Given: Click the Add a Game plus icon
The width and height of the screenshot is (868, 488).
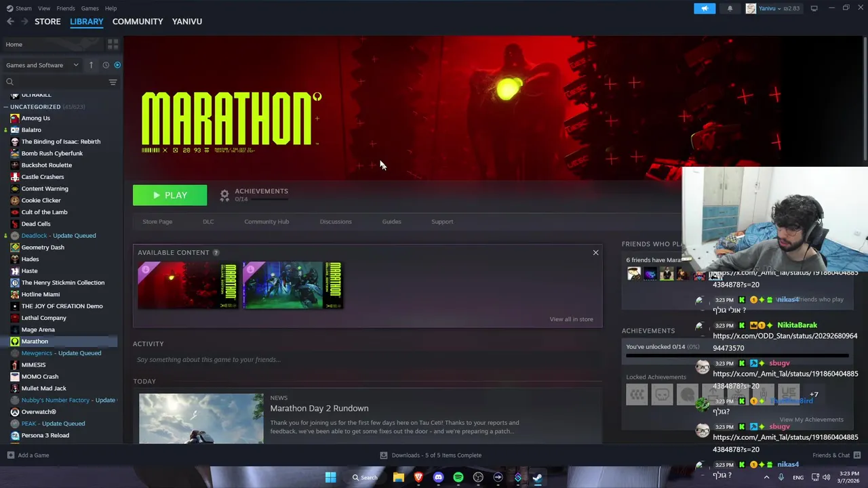Looking at the screenshot, I should [10, 455].
